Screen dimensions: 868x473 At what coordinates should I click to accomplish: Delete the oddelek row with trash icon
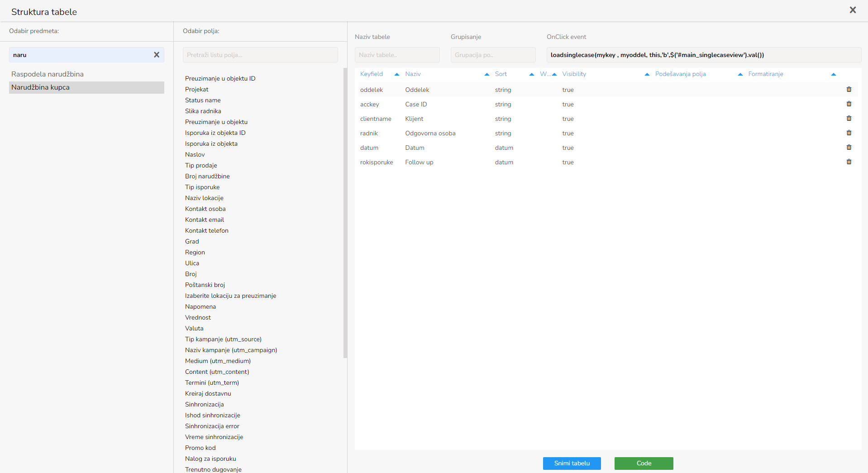pyautogui.click(x=849, y=90)
